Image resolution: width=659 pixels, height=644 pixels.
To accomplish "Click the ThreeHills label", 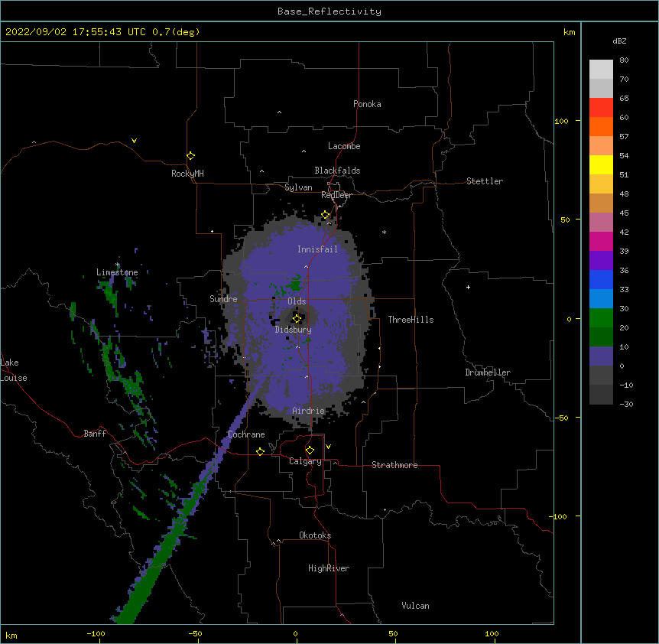I will click(x=411, y=320).
